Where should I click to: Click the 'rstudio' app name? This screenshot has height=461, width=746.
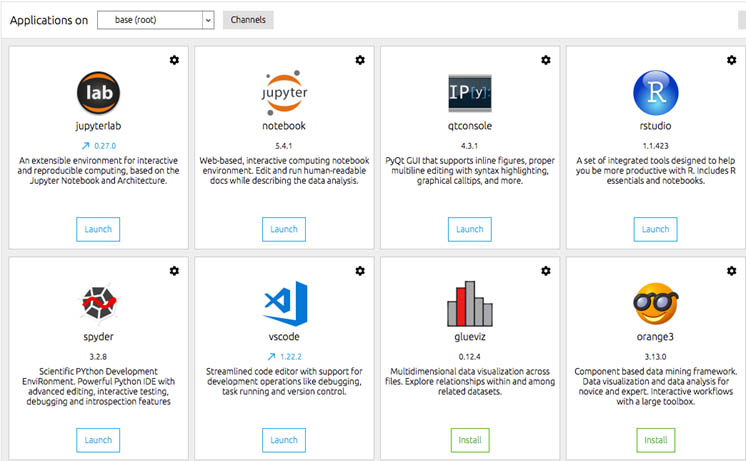[x=656, y=126]
